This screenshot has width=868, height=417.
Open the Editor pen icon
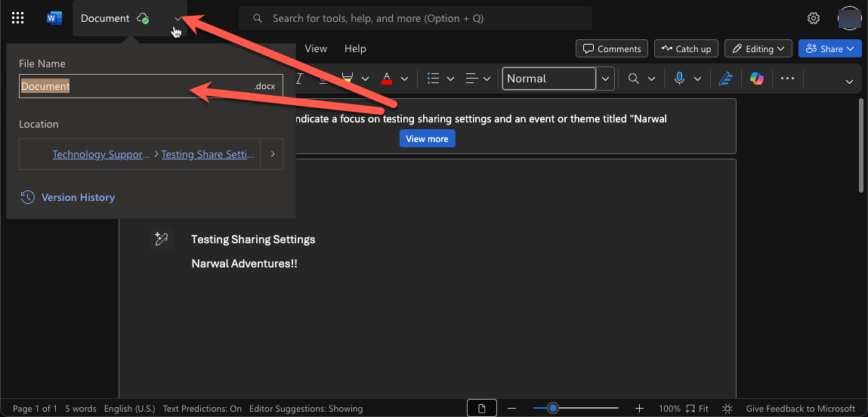tap(726, 79)
